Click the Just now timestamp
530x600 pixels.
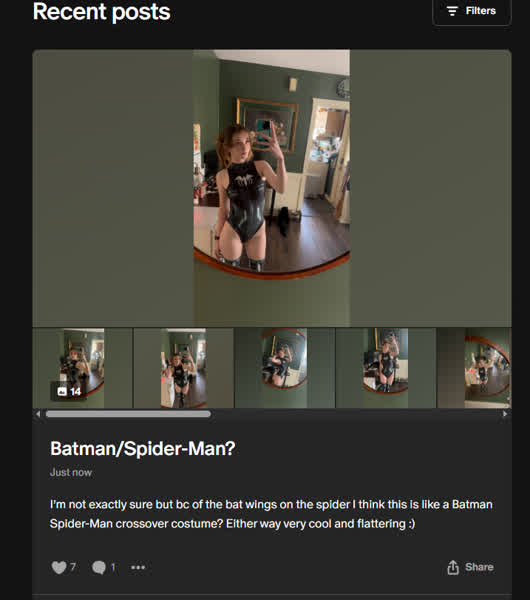71,473
